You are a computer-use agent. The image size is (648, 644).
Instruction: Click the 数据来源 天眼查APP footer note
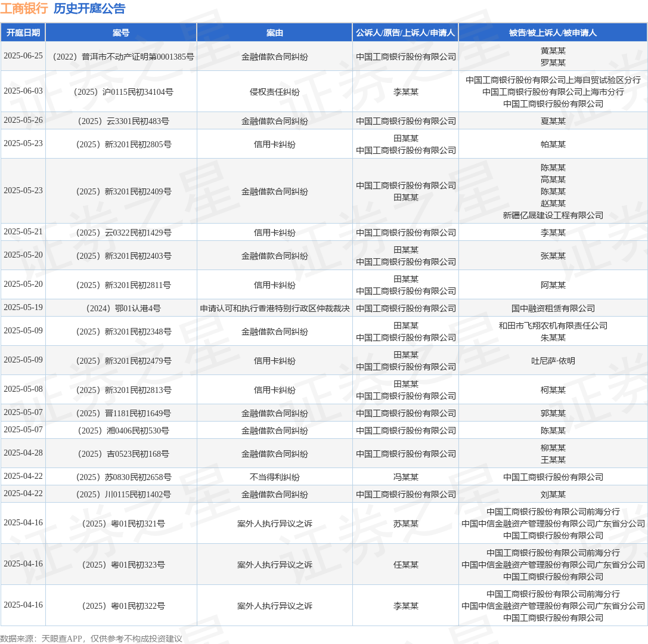(91, 639)
